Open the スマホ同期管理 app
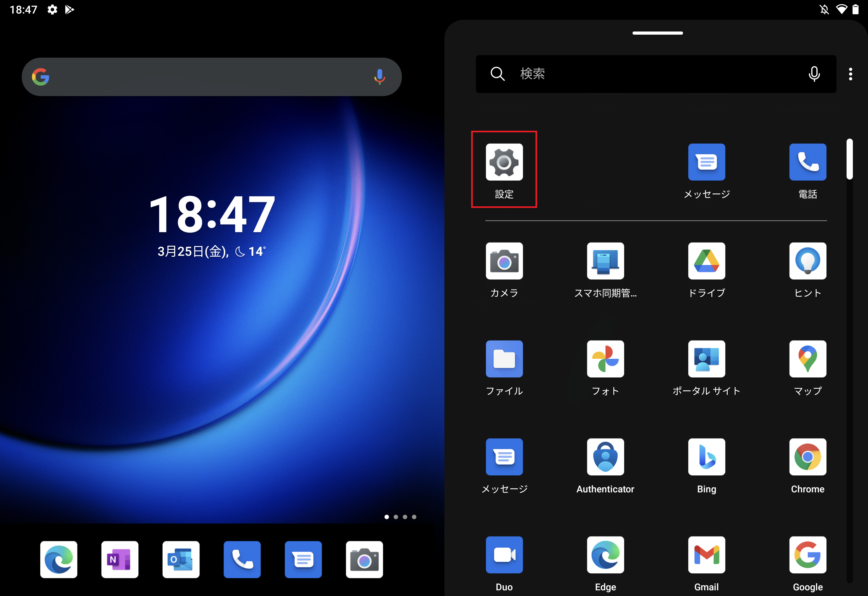Screen dimensions: 868x596 click(605, 261)
